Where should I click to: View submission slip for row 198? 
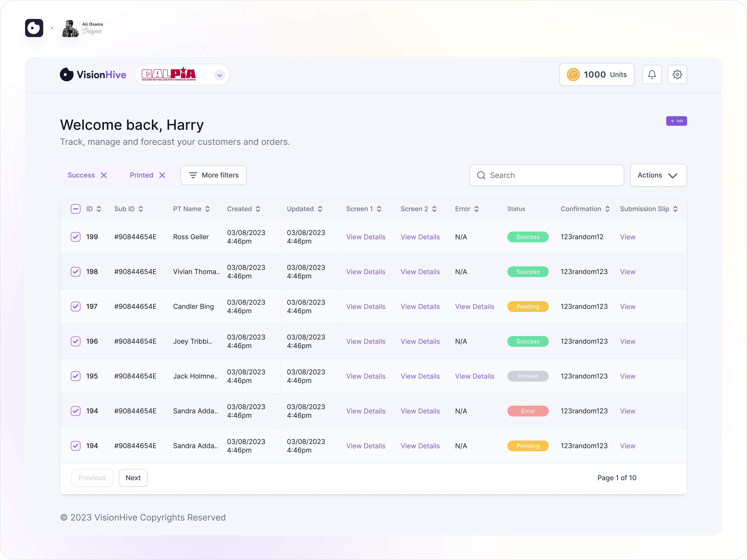[x=627, y=272]
